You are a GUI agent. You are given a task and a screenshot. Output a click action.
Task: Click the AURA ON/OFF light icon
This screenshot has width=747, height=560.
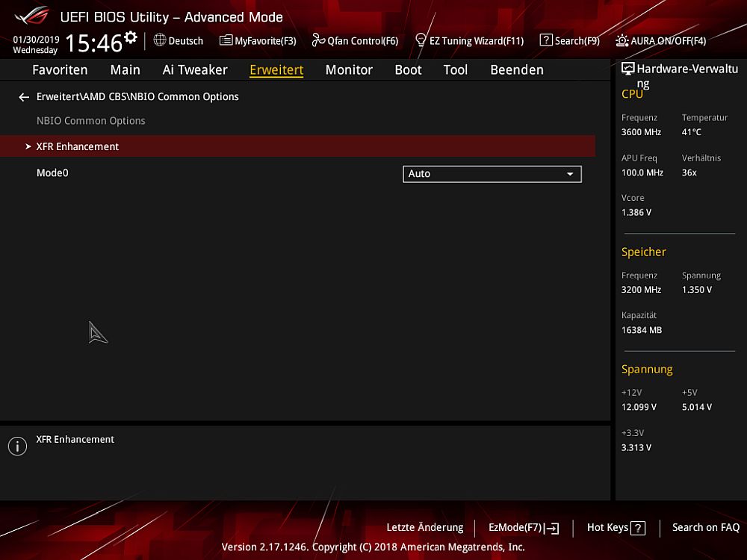(x=622, y=40)
